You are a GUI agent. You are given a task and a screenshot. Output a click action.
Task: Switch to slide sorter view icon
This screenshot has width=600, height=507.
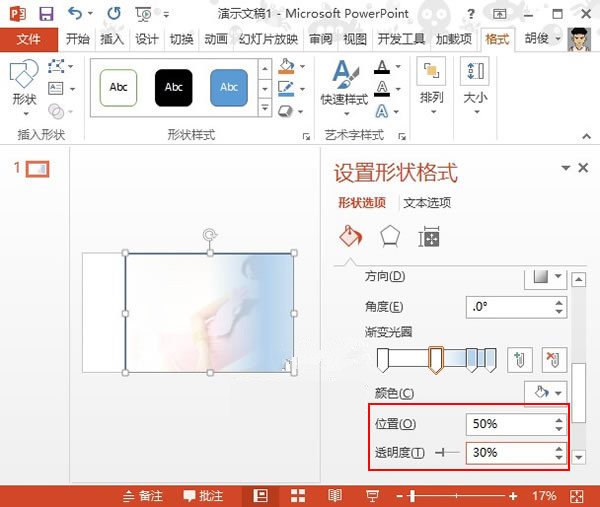click(297, 495)
